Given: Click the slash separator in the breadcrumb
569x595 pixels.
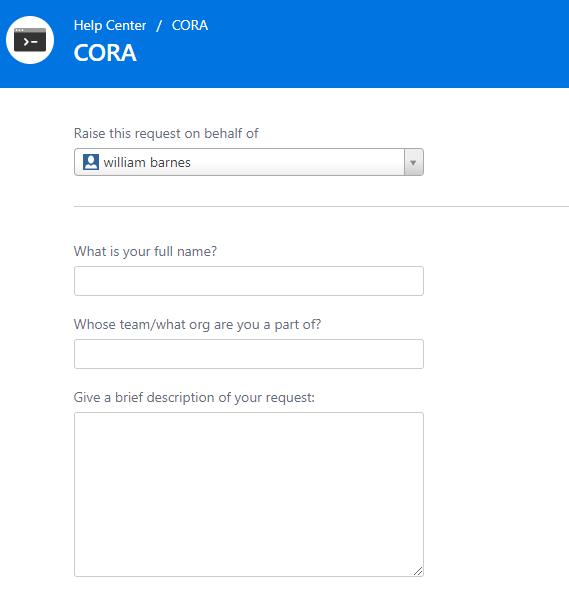Looking at the screenshot, I should point(159,26).
